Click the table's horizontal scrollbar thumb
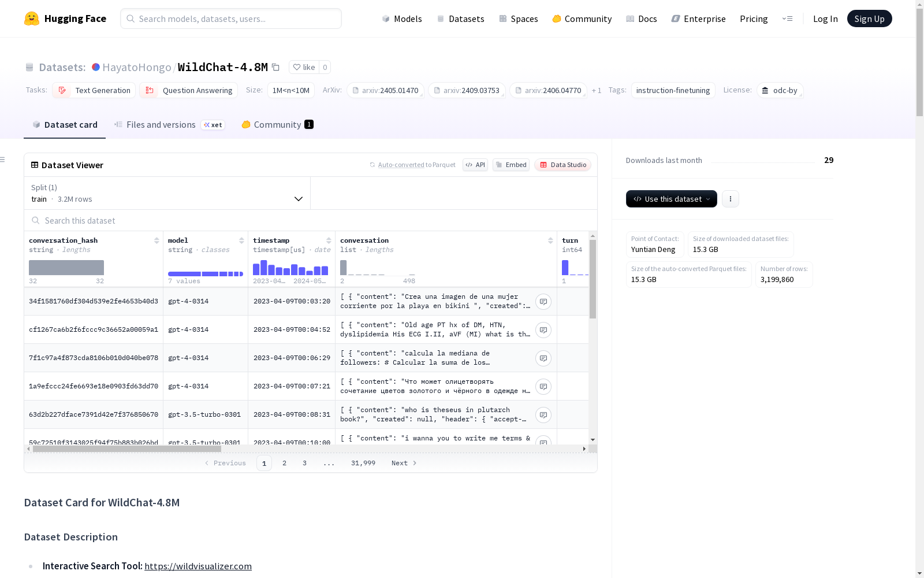The width and height of the screenshot is (924, 578). (127, 449)
